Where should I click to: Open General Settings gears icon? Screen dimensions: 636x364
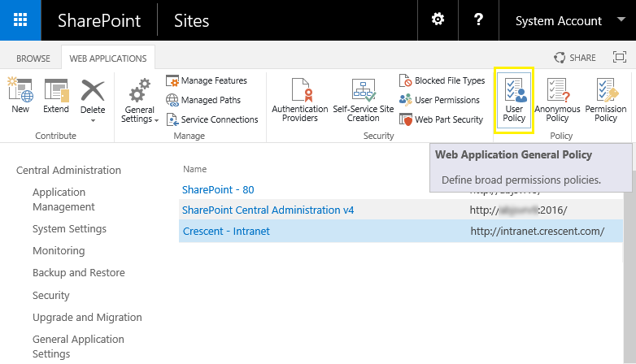[x=140, y=90]
